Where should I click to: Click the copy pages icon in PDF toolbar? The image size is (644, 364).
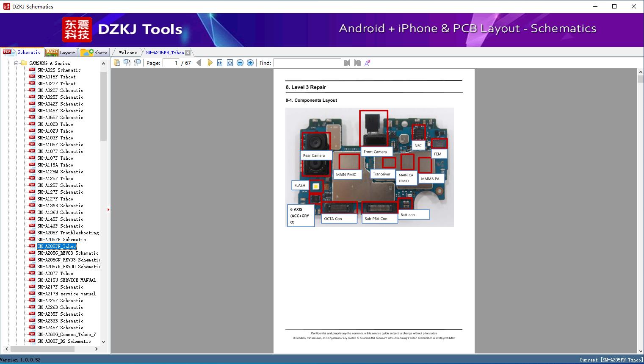116,63
